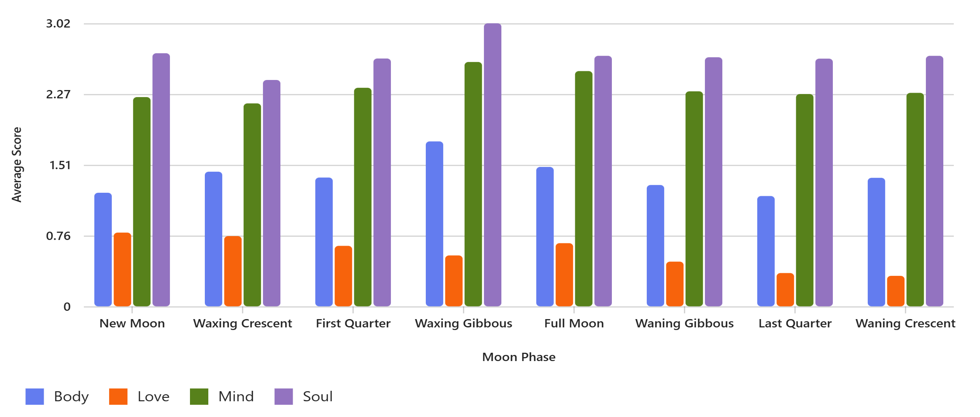The image size is (980, 417).
Task: Pick the Body bar for Last Quarter
Action: 766,251
